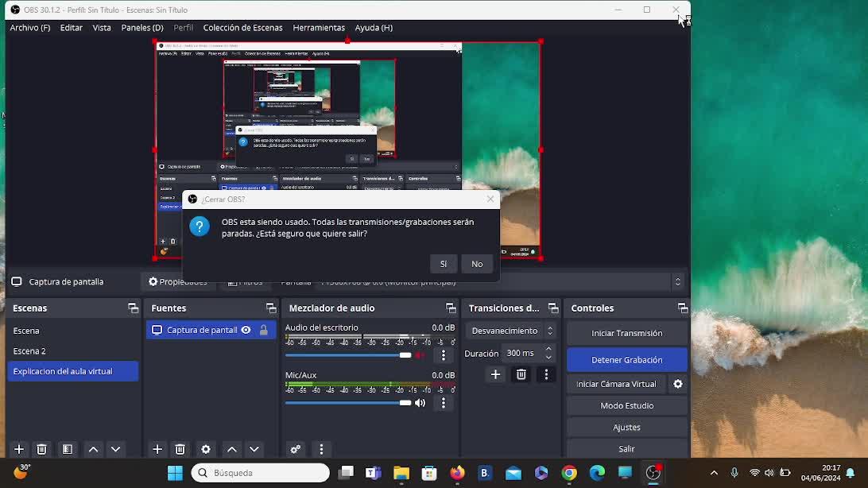Unmute the Audio del escritorio speaker

[x=420, y=355]
